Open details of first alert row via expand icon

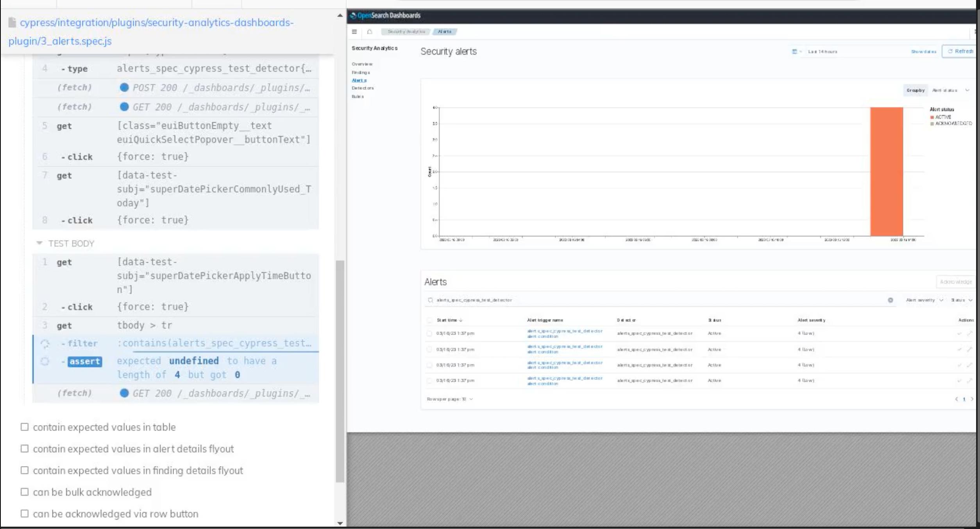(x=969, y=333)
